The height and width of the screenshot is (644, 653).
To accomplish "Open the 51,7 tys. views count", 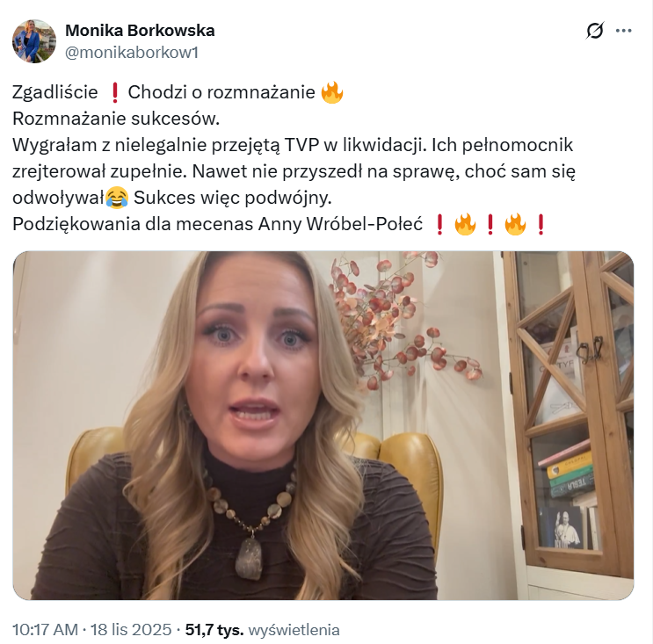I will (214, 629).
